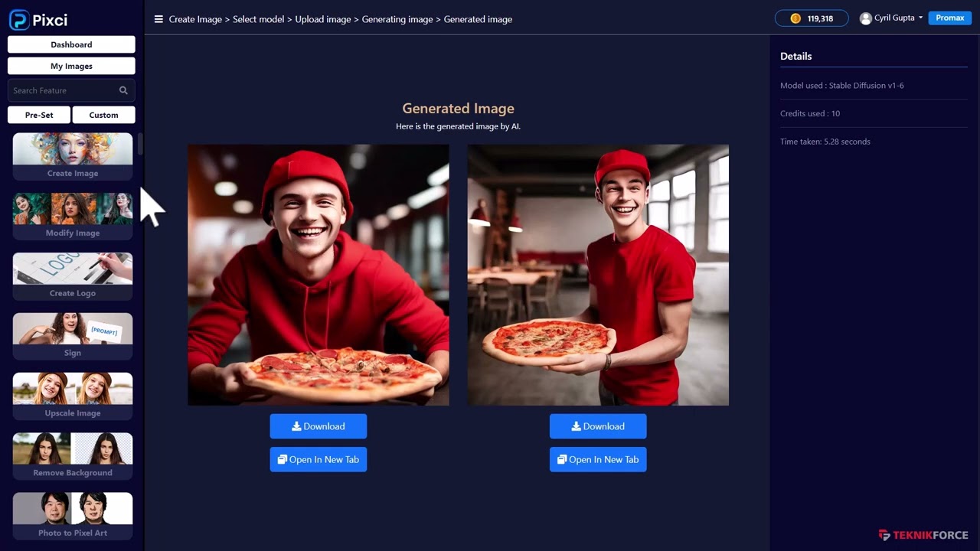This screenshot has height=551, width=980.
Task: Click 'Credits used : 10' text
Action: pos(810,113)
